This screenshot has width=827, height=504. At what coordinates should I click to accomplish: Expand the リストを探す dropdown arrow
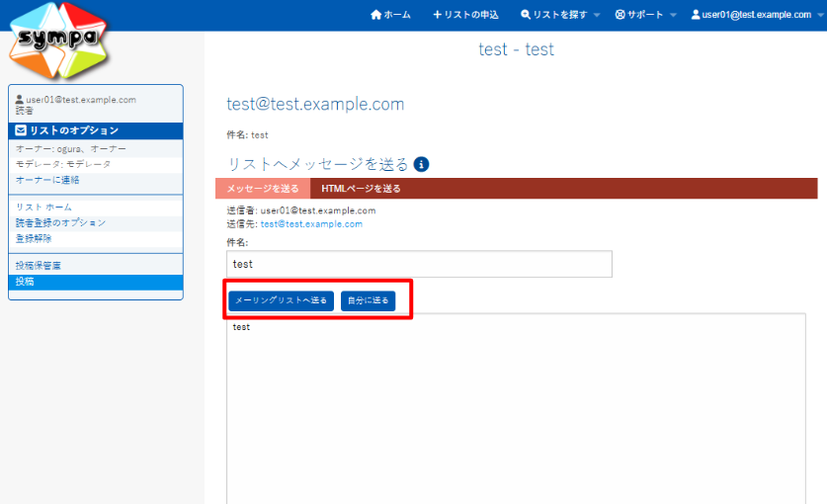click(597, 15)
